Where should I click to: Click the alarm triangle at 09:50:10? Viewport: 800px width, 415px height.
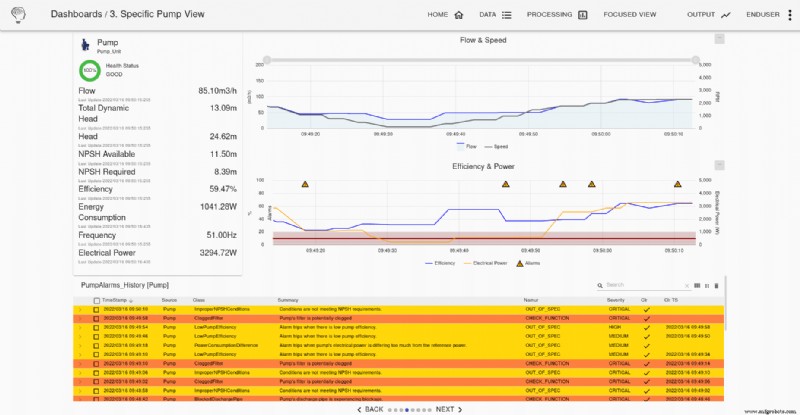678,184
